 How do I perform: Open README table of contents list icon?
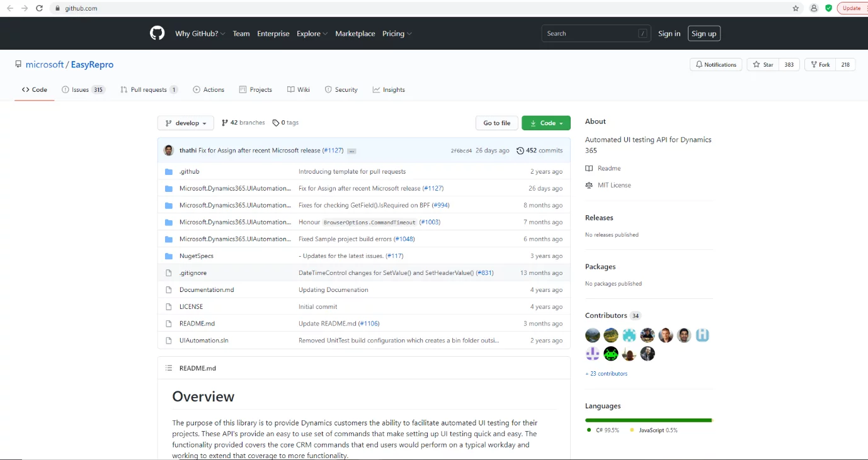pos(169,368)
